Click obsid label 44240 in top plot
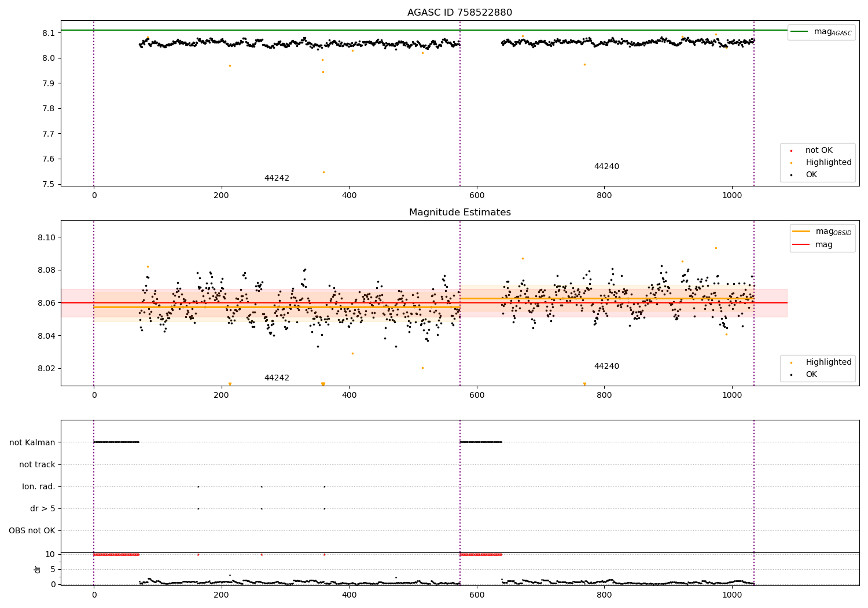The height and width of the screenshot is (608, 868). [606, 167]
